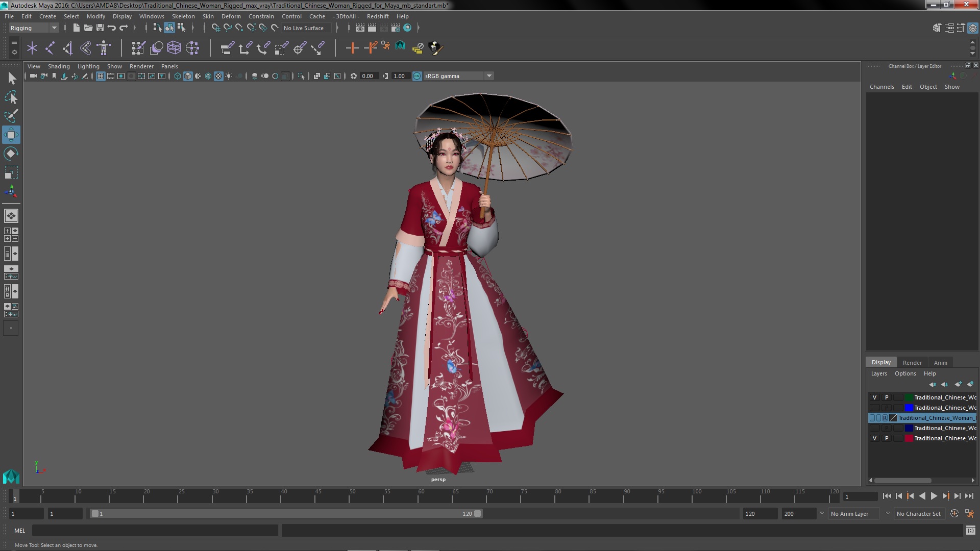
Task: Toggle sRGB gamma view transform on
Action: point(417,76)
